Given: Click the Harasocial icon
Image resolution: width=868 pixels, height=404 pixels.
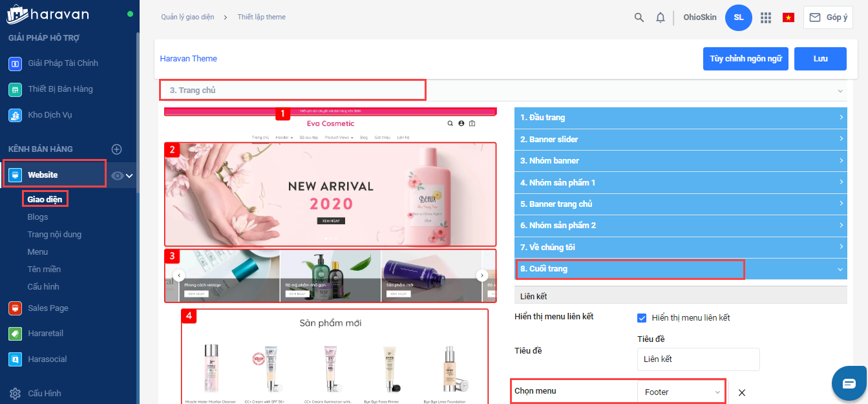Looking at the screenshot, I should [x=16, y=359].
